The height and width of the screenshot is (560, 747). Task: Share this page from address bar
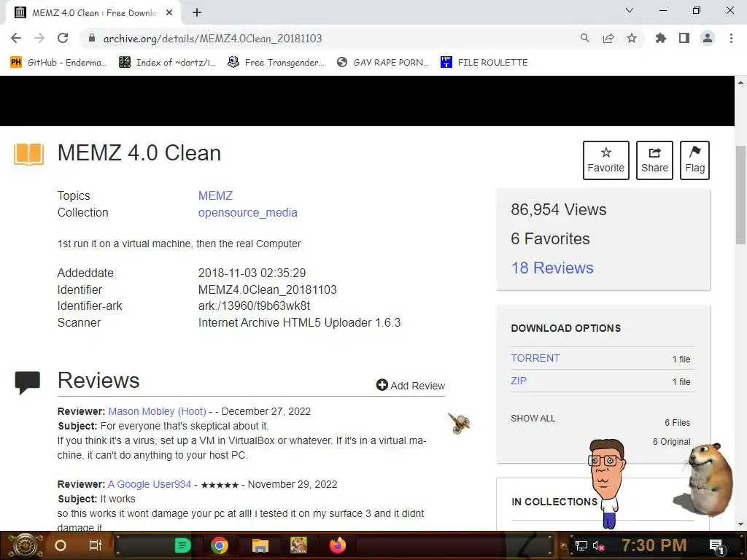(608, 38)
